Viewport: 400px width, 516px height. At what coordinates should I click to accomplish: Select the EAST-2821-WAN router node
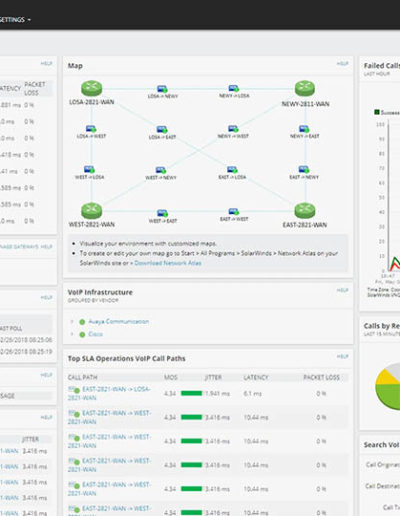(x=305, y=211)
